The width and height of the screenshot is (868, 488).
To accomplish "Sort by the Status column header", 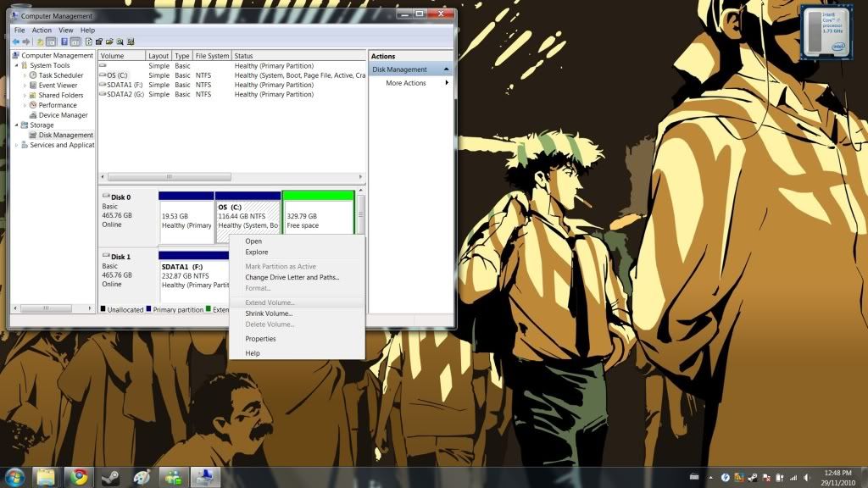I will [x=298, y=56].
